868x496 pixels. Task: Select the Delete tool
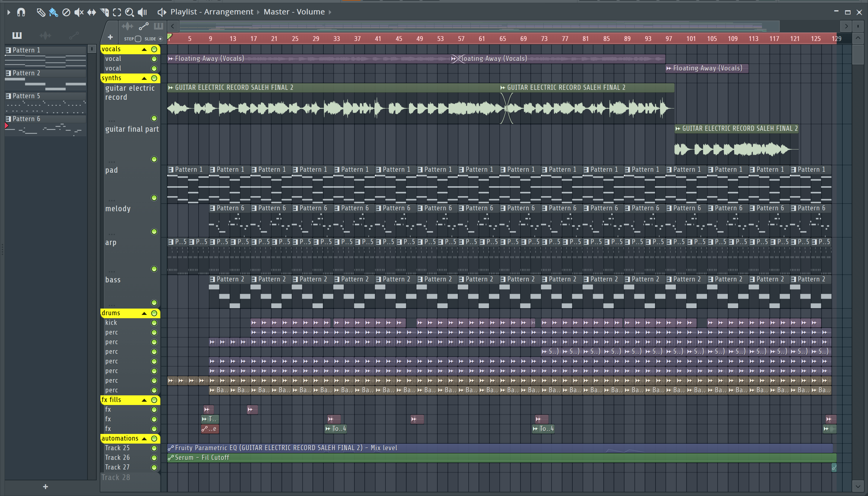point(66,13)
